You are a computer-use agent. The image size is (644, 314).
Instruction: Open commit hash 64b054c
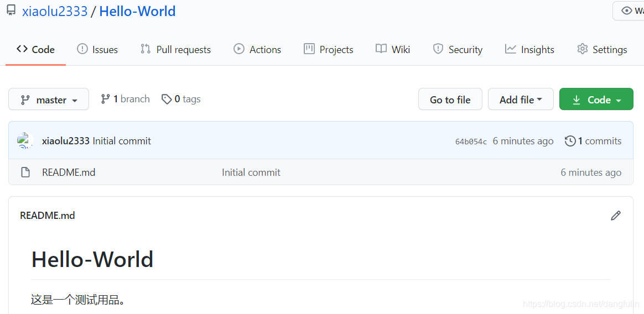tap(471, 142)
